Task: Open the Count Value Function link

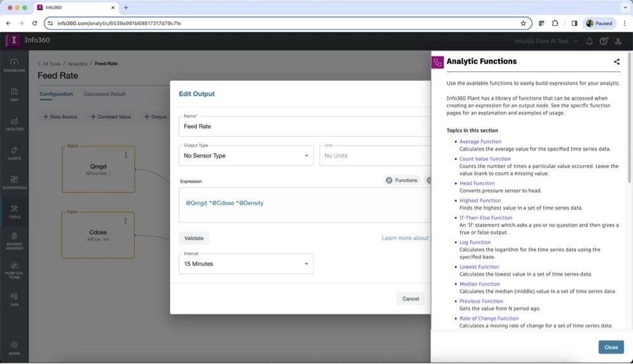Action: [x=485, y=159]
